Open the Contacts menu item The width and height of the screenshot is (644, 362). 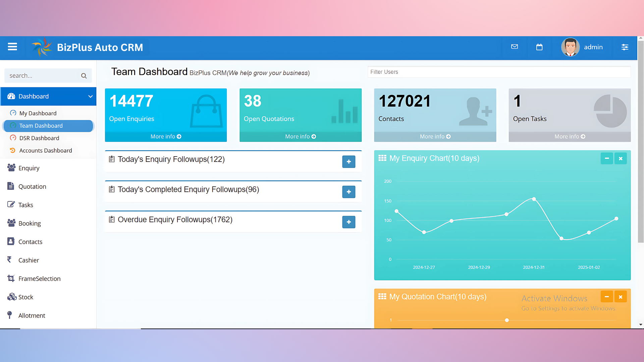pos(30,242)
